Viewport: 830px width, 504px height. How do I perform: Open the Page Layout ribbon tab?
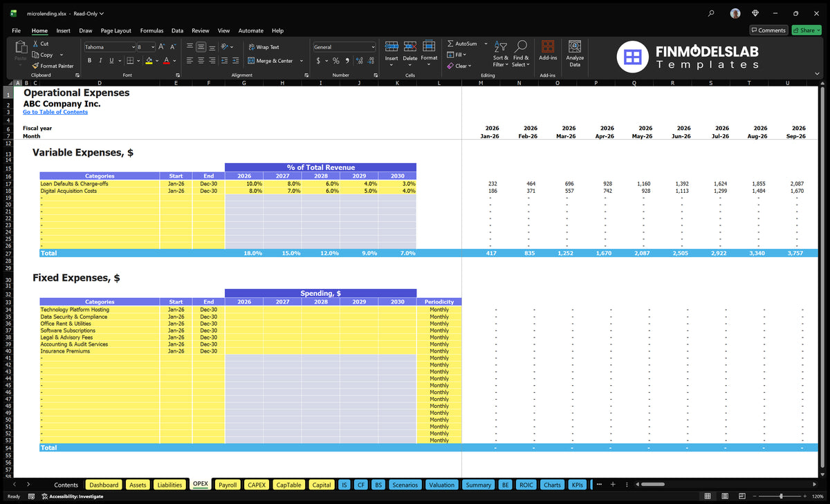116,30
